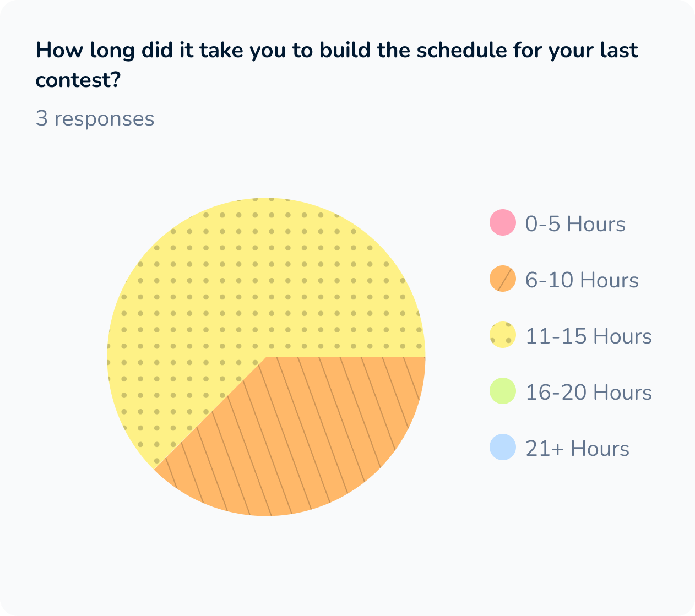695x616 pixels.
Task: Click the pink 0-5 Hours legend dot
Action: (502, 223)
